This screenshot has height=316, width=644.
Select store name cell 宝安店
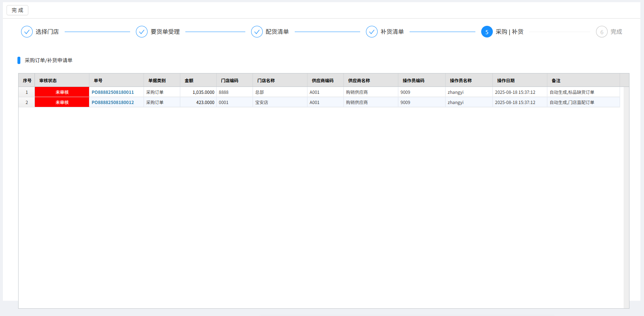pyautogui.click(x=280, y=102)
